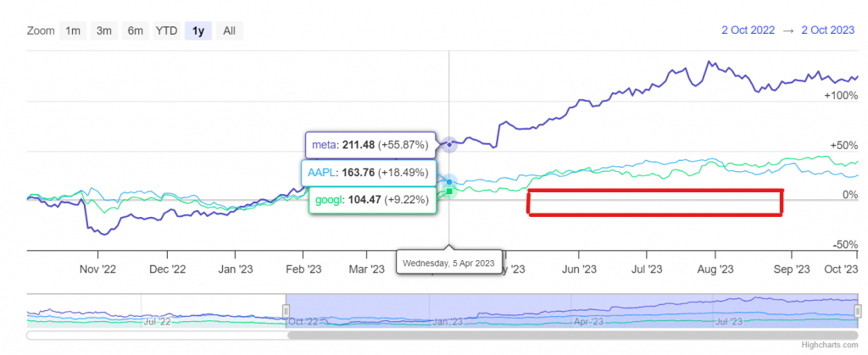Click the AAPL data point marker
The image size is (868, 355).
pyautogui.click(x=449, y=181)
